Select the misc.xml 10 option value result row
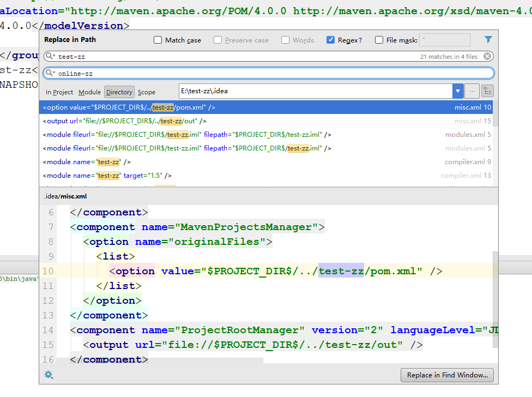 point(266,107)
